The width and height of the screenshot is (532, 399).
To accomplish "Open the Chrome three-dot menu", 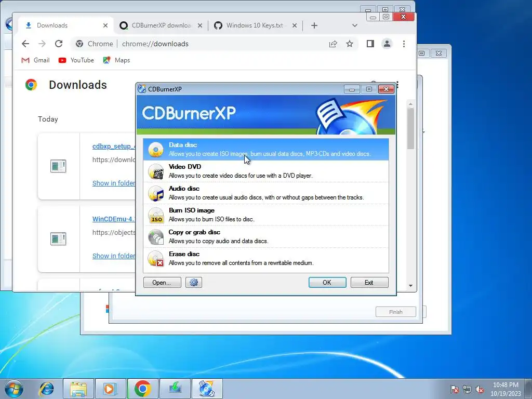I will click(x=404, y=44).
